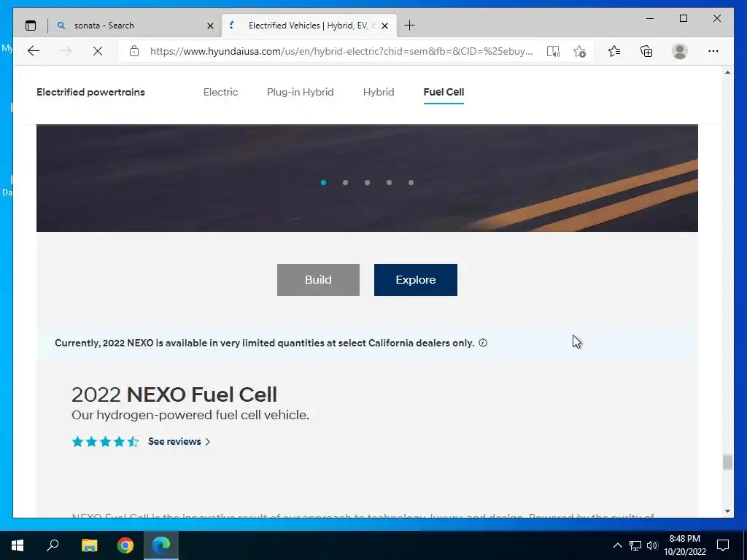Image resolution: width=747 pixels, height=560 pixels.
Task: Jump to the Hybrid section
Action: click(x=379, y=92)
